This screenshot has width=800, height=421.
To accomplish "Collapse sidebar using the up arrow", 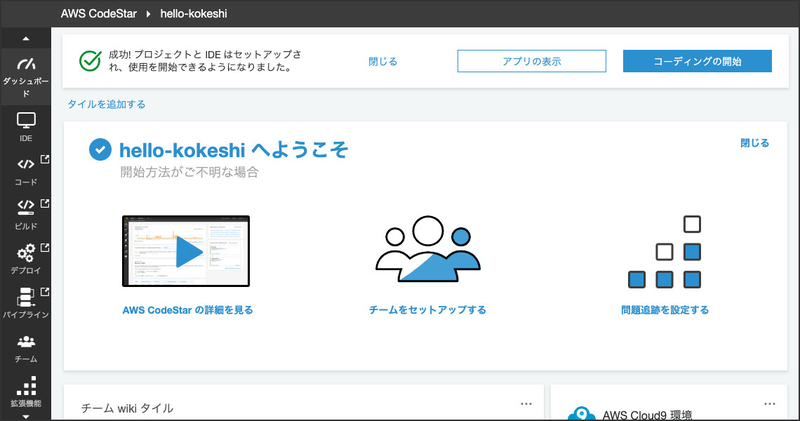I will (26, 38).
